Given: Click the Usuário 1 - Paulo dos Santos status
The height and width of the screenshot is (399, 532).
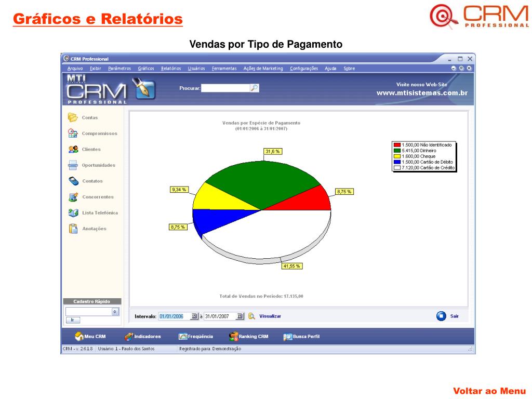Looking at the screenshot, I should click(x=126, y=349).
